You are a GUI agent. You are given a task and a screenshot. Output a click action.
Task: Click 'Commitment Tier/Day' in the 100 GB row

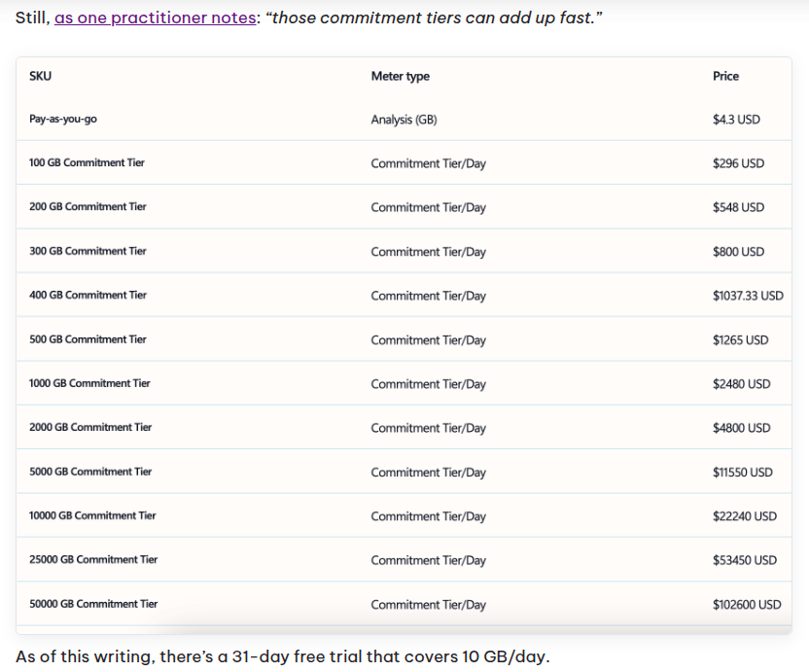[428, 163]
